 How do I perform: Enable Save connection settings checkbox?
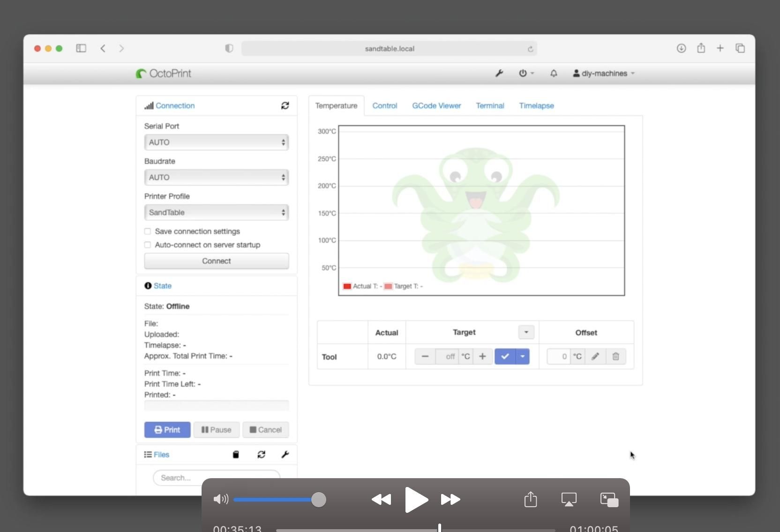(148, 231)
